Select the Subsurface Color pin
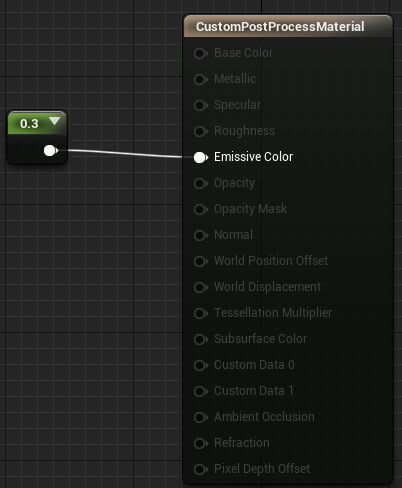 200,339
